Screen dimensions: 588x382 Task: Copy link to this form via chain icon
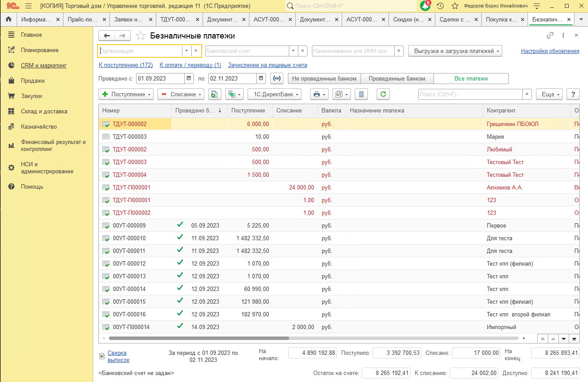tap(550, 36)
